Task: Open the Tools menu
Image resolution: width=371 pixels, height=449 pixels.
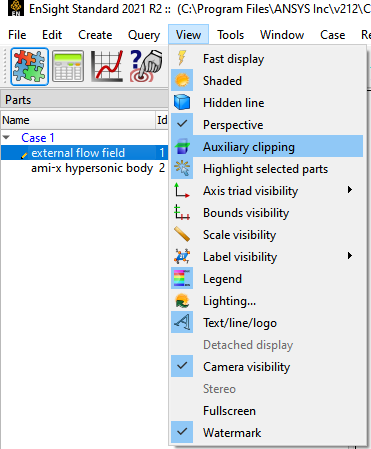Action: tap(231, 34)
